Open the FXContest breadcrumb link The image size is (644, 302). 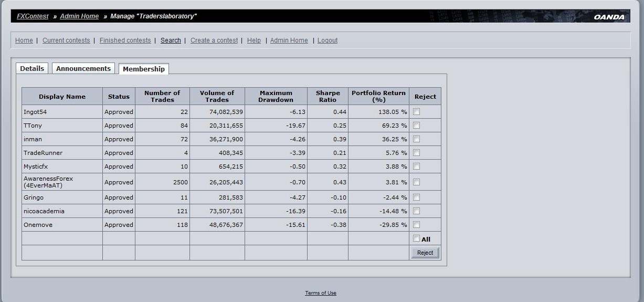pyautogui.click(x=33, y=16)
